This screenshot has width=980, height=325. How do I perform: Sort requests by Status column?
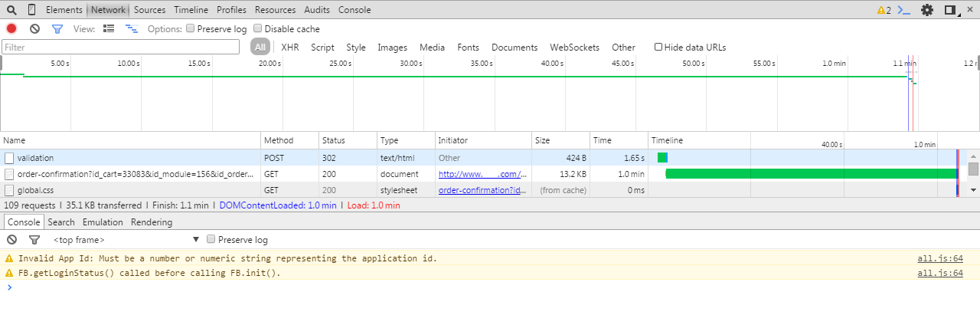[348, 140]
